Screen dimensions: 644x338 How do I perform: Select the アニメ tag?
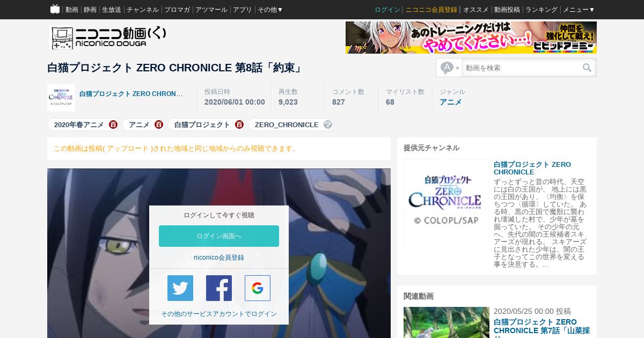coord(139,124)
